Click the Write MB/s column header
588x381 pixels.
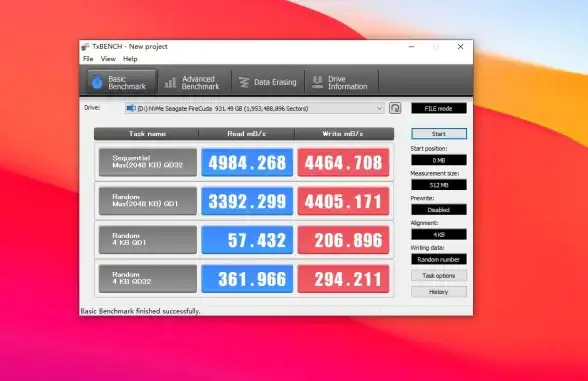pyautogui.click(x=344, y=134)
